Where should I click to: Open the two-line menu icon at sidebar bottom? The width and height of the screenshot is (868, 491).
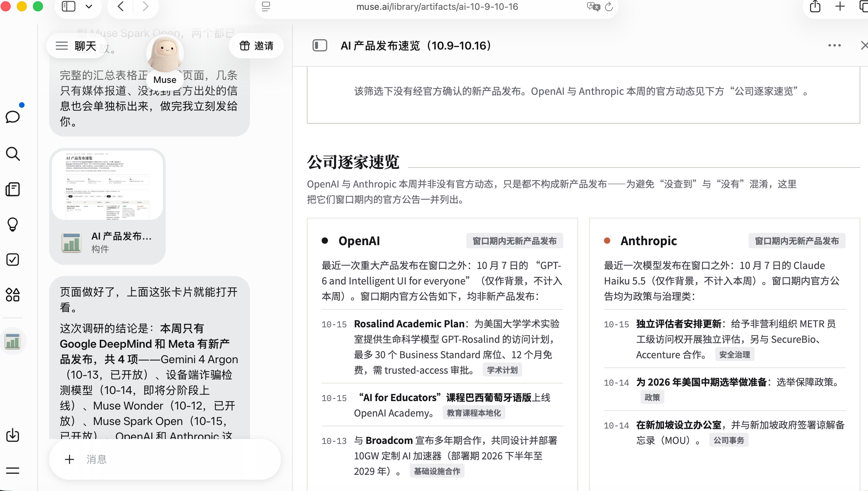[x=13, y=471]
